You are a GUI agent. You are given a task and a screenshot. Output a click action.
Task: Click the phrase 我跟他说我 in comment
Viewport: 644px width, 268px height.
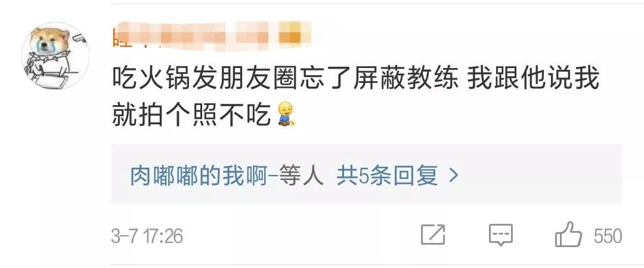coord(534,80)
